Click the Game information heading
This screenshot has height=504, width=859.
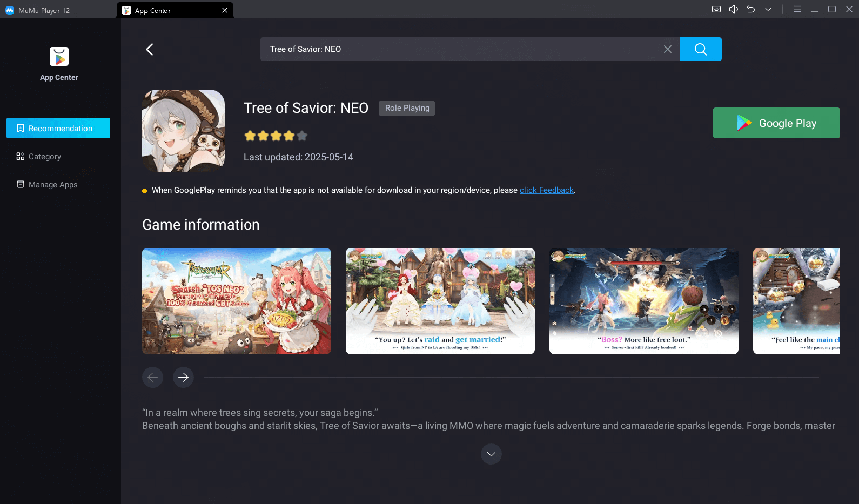point(201,225)
